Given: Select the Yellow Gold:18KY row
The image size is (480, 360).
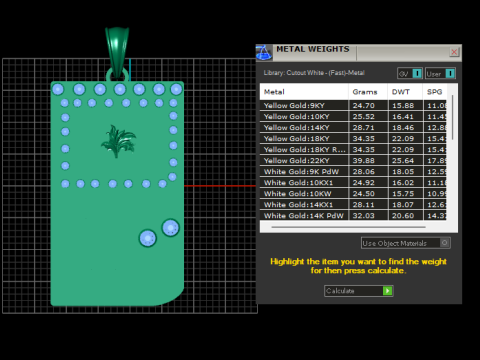Looking at the screenshot, I should point(353,139).
